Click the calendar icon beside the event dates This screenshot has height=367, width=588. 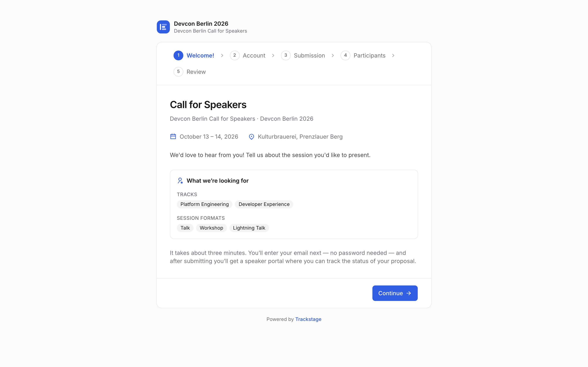[173, 136]
